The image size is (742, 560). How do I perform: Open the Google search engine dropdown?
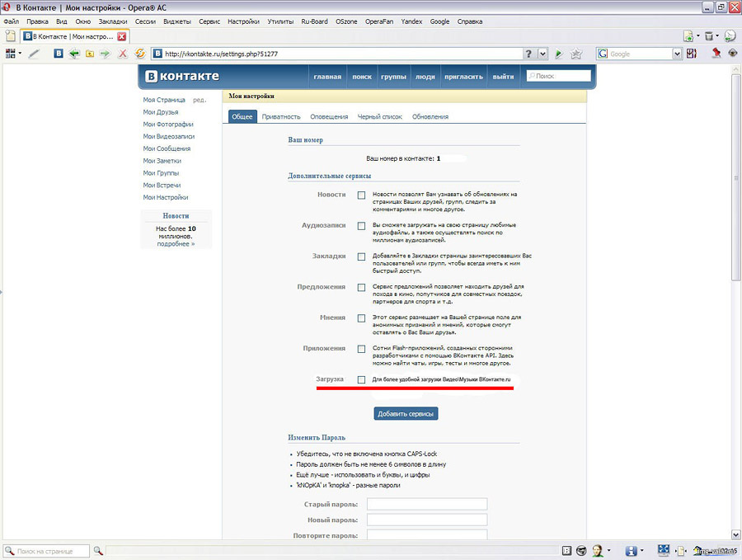[x=677, y=54]
